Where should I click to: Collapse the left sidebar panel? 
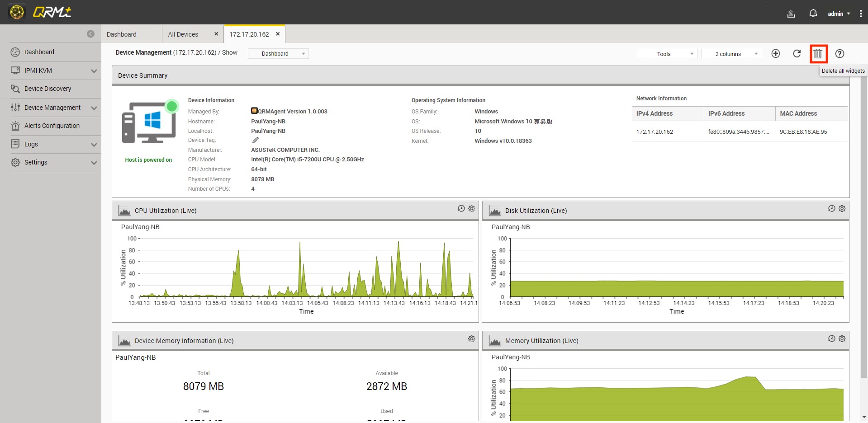coord(90,34)
